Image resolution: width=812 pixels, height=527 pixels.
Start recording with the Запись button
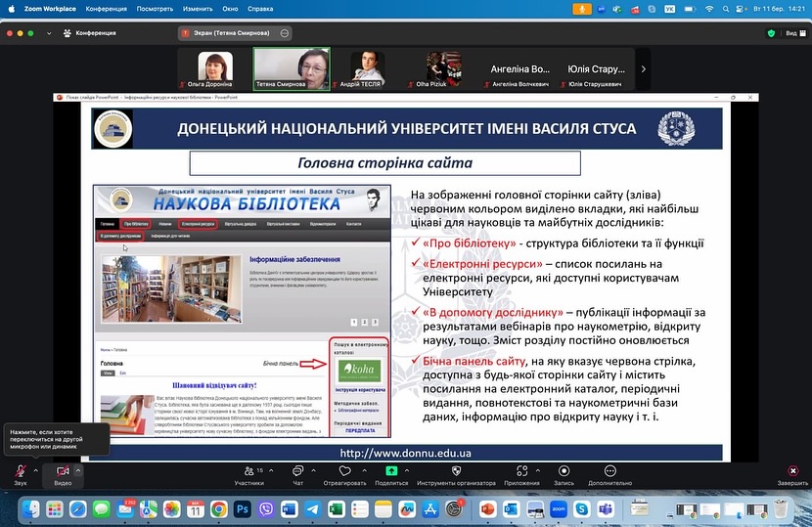click(564, 474)
